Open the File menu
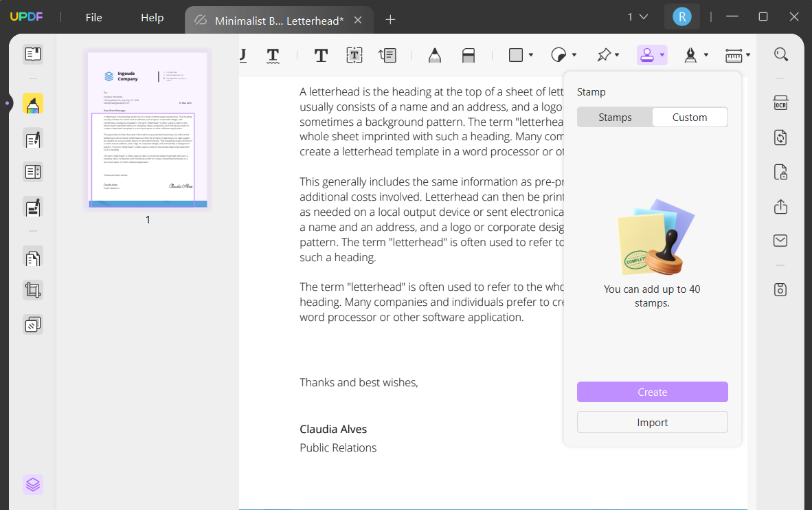This screenshot has width=812, height=510. point(93,17)
